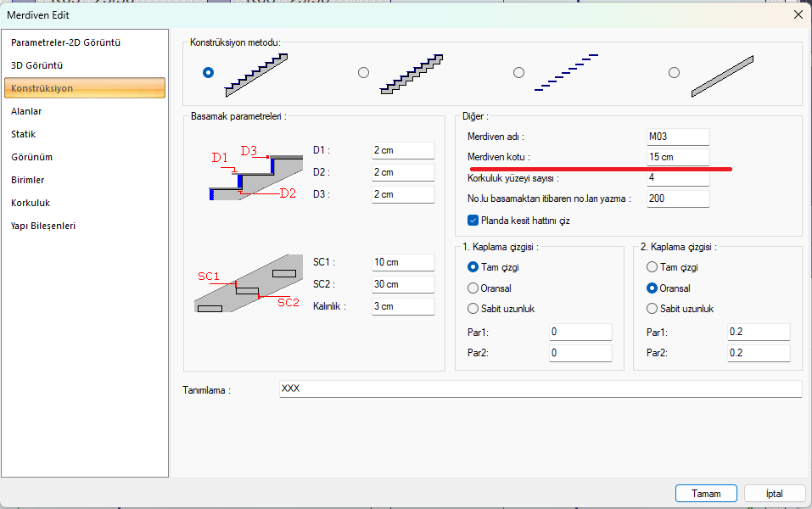Go to the Birimler page
Image resolution: width=812 pixels, height=509 pixels.
tap(84, 180)
